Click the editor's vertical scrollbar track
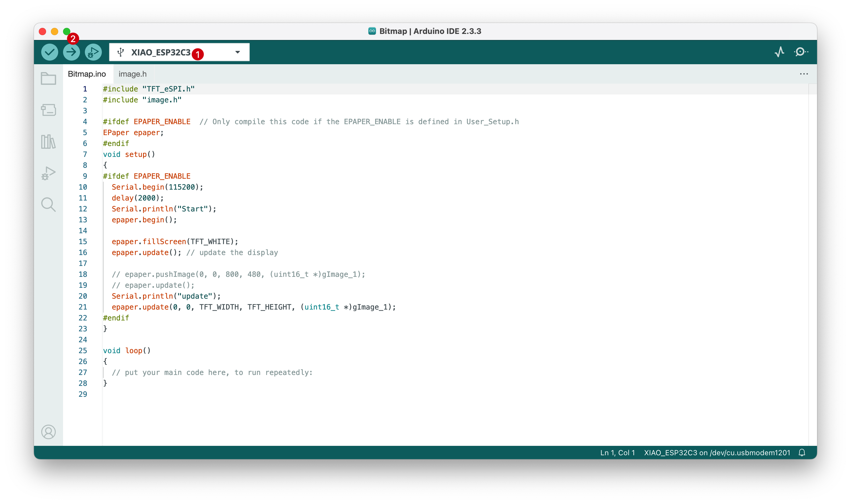 (813, 265)
